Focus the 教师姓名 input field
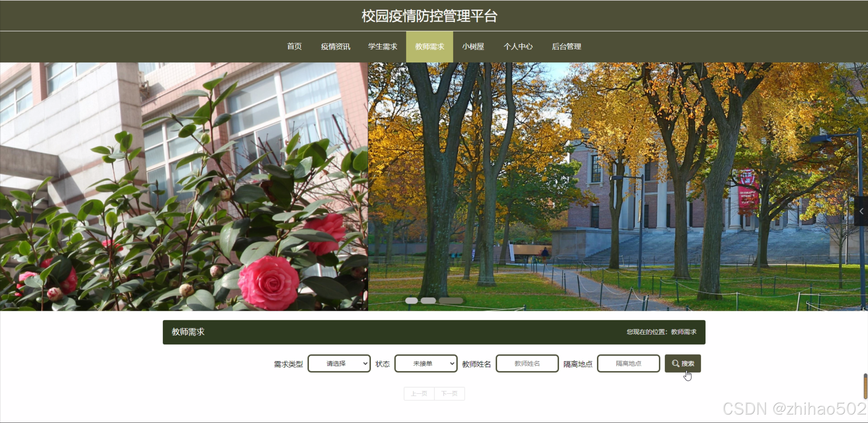Viewport: 868px width, 423px height. [x=527, y=363]
